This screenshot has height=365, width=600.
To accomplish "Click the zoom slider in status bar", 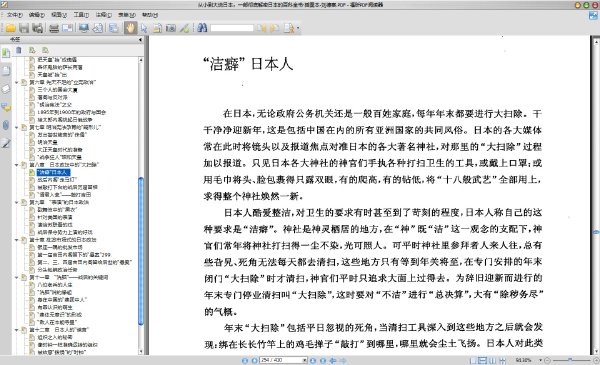I will (x=572, y=360).
